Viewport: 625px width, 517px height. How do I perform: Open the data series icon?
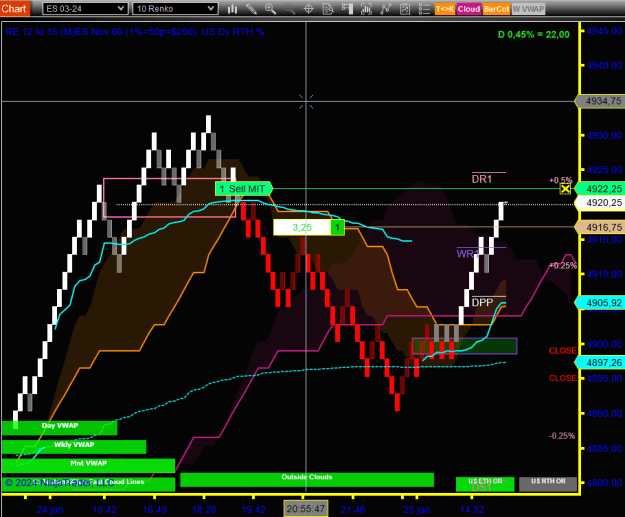366,9
